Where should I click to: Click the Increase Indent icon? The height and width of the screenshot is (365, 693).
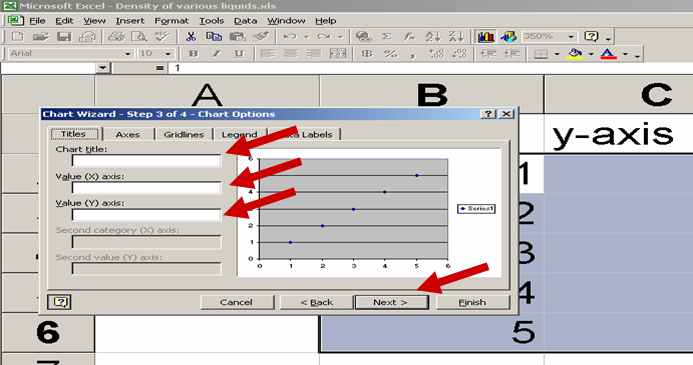pyautogui.click(x=512, y=54)
